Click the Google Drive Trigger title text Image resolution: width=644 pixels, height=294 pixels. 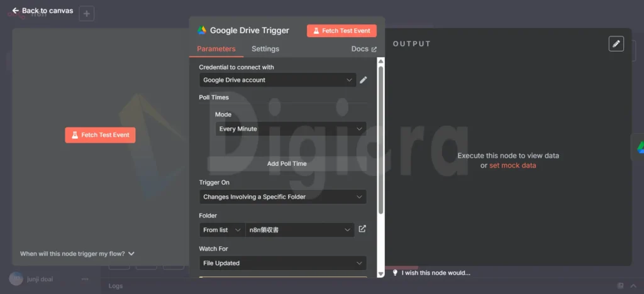250,30
